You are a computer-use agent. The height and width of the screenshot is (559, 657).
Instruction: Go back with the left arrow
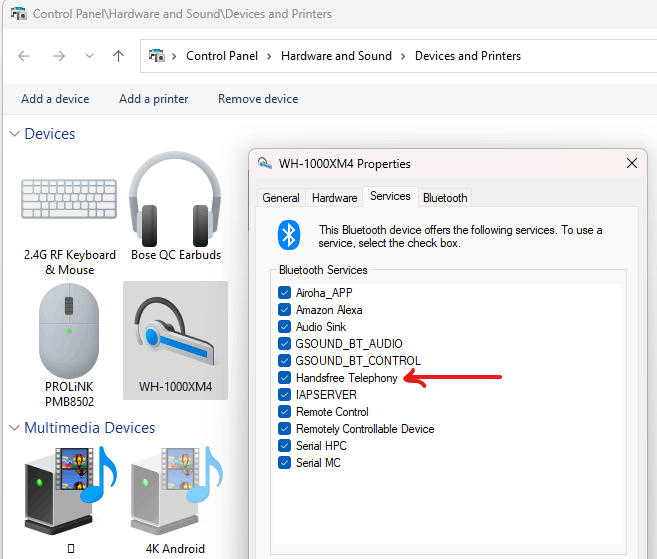tap(24, 56)
